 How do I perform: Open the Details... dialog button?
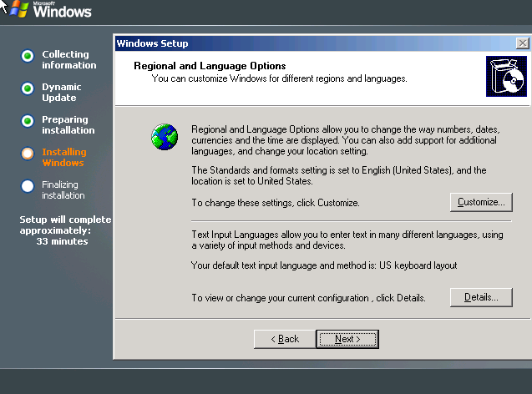[481, 297]
